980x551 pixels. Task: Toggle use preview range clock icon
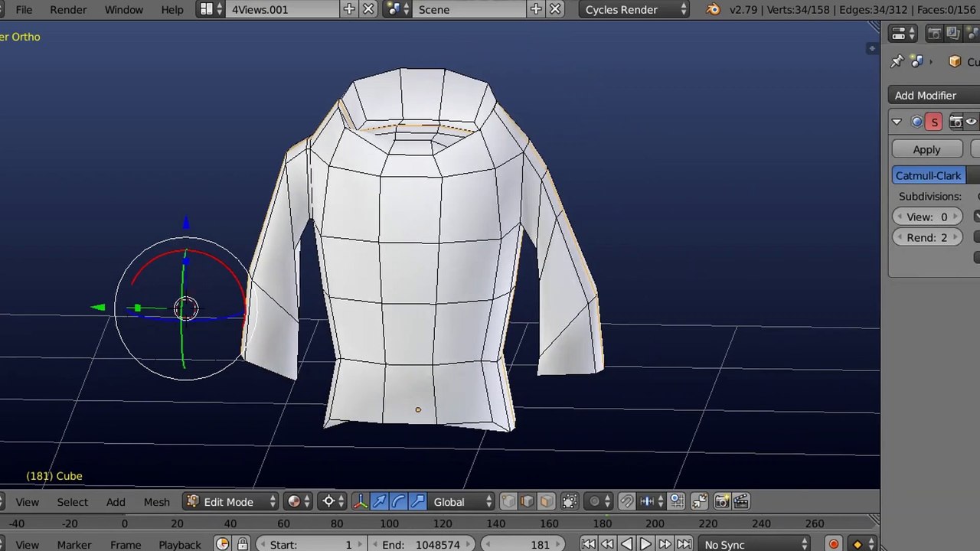(222, 544)
